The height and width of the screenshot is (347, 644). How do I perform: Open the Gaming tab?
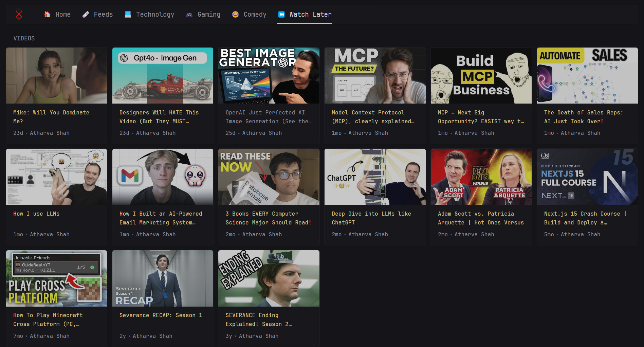[x=203, y=14]
